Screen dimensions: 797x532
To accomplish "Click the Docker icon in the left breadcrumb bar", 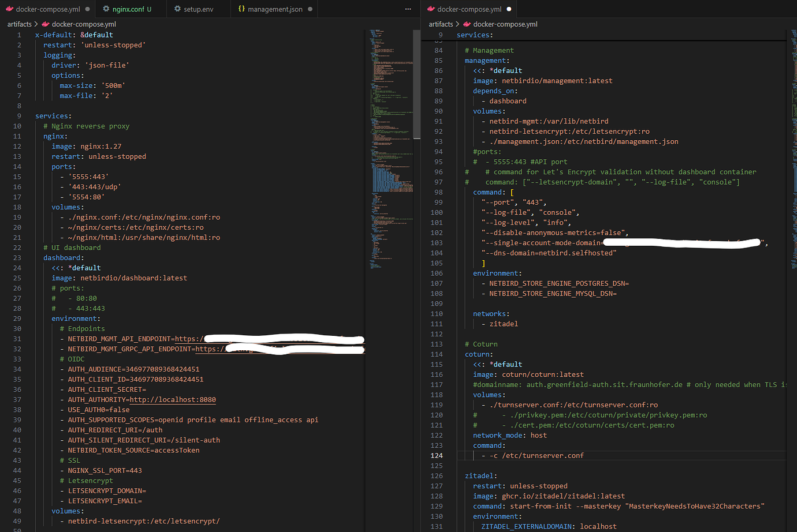I will tap(45, 24).
